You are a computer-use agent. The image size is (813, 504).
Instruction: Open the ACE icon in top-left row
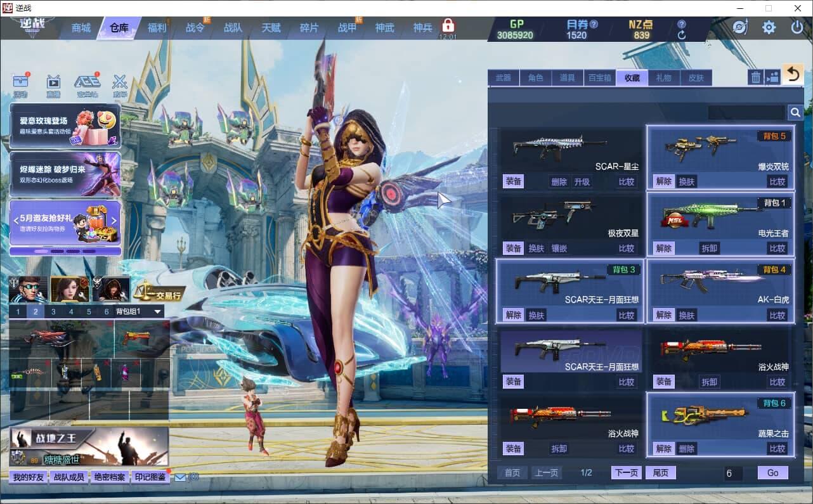(x=87, y=85)
